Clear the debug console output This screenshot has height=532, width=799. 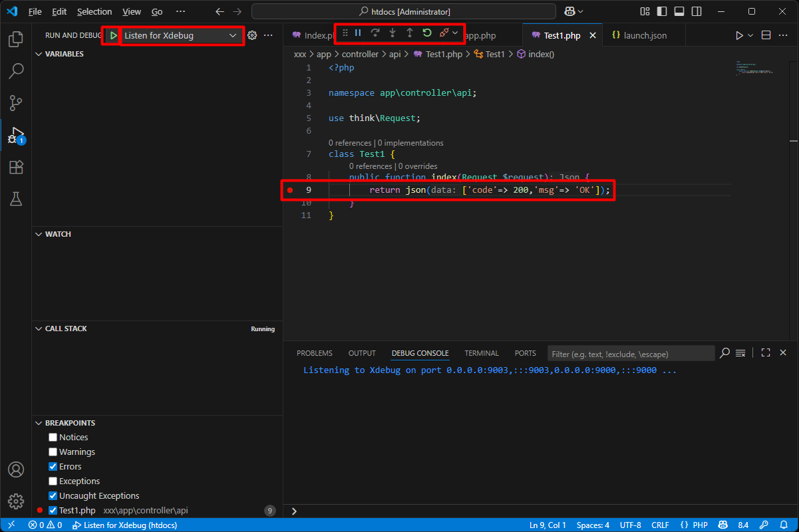740,353
